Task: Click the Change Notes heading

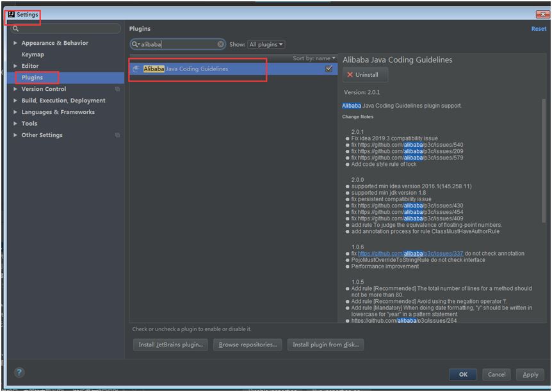Action: 358,117
